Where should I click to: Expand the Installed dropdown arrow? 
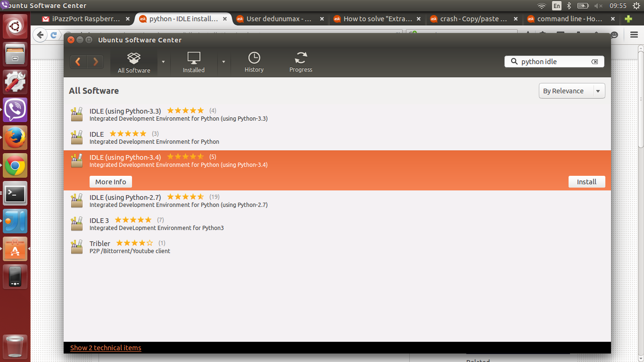(x=223, y=62)
